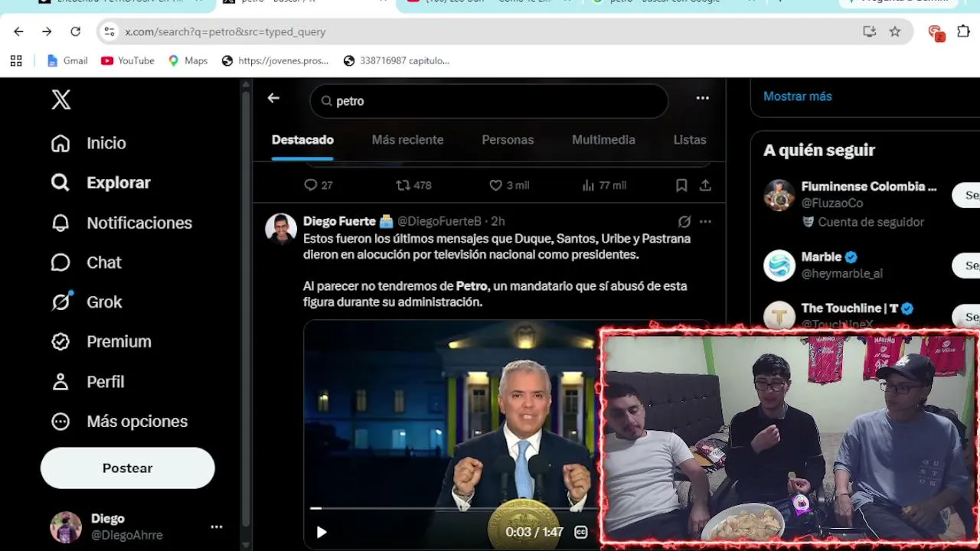The image size is (980, 551).
Task: Click the back arrow beside the search box
Action: point(273,98)
